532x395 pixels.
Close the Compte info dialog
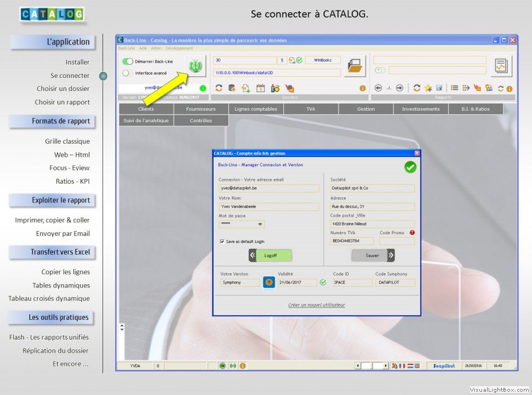point(417,153)
